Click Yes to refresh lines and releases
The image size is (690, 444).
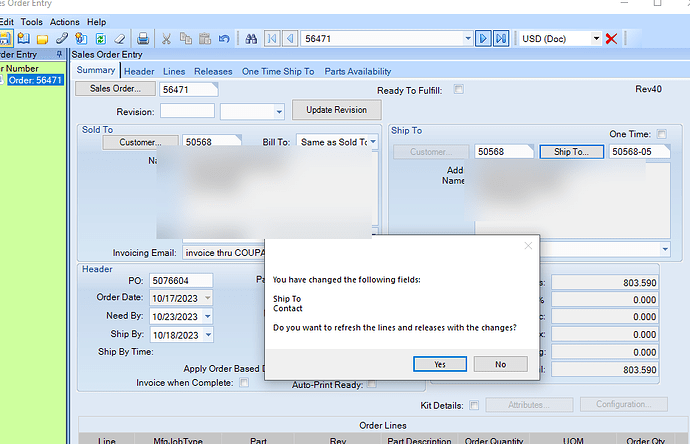(x=440, y=364)
